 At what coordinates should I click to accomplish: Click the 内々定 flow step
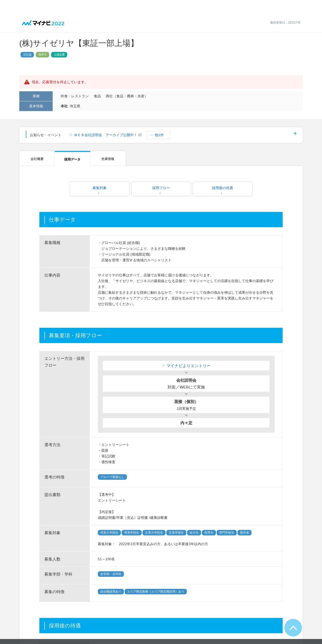click(186, 423)
